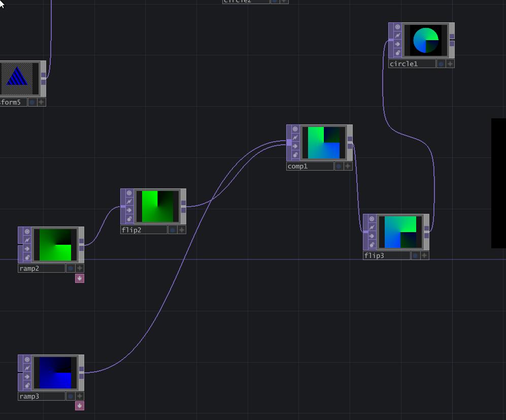The width and height of the screenshot is (506, 420).
Task: Expand docked operators below ramp2
Action: (x=80, y=278)
